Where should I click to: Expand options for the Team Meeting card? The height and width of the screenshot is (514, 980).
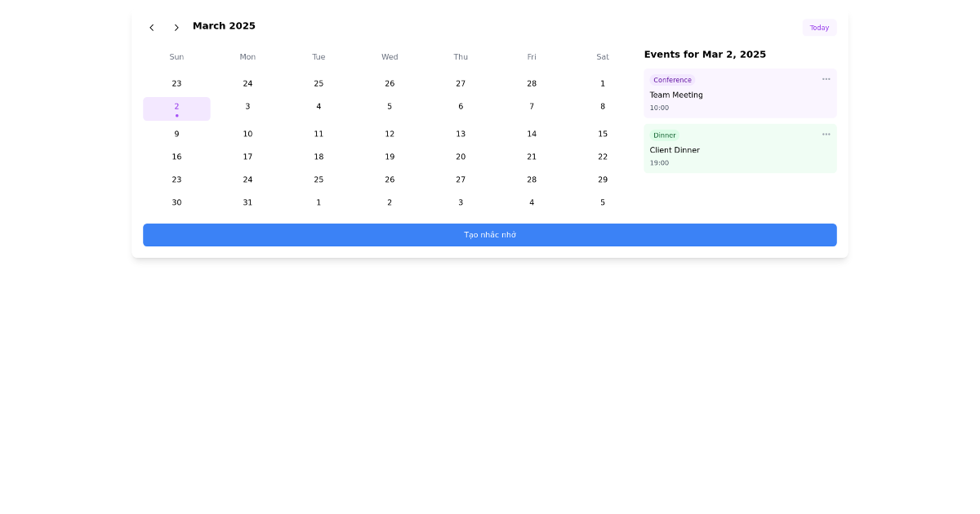(826, 79)
